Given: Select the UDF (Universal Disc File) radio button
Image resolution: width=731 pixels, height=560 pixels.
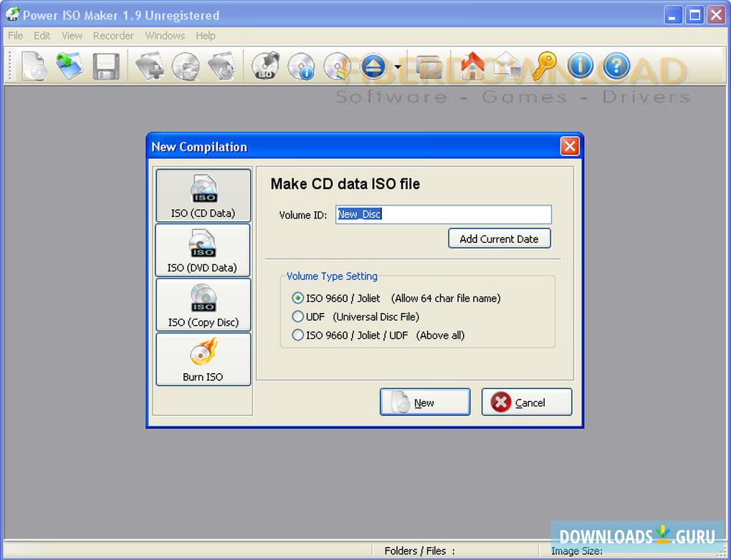Looking at the screenshot, I should point(297,317).
